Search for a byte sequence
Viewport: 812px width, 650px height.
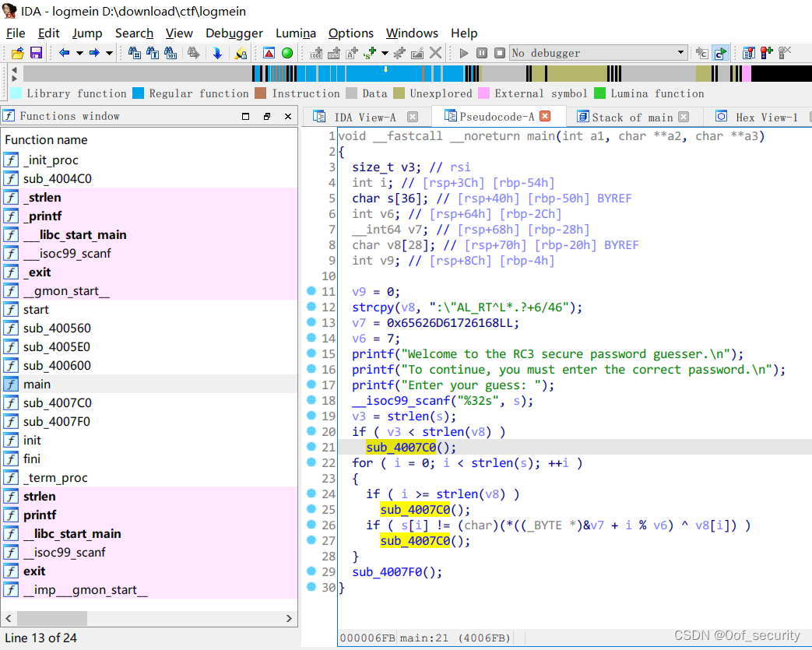[x=170, y=53]
